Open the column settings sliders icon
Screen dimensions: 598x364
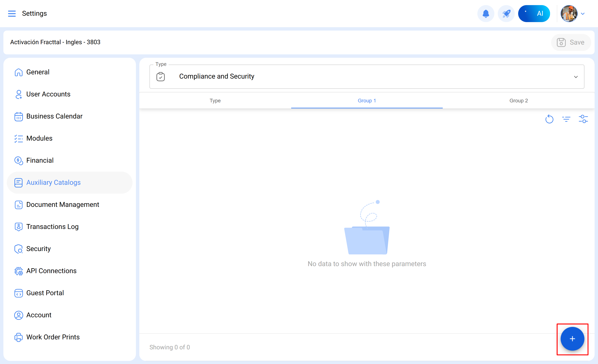coord(583,119)
